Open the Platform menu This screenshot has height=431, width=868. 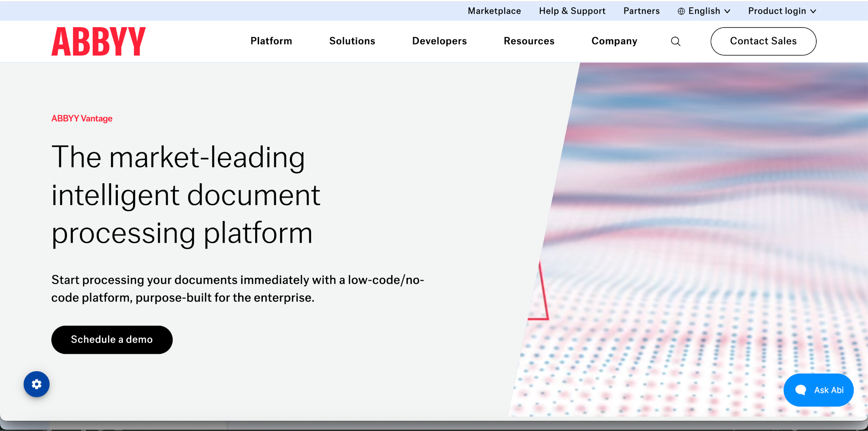271,41
